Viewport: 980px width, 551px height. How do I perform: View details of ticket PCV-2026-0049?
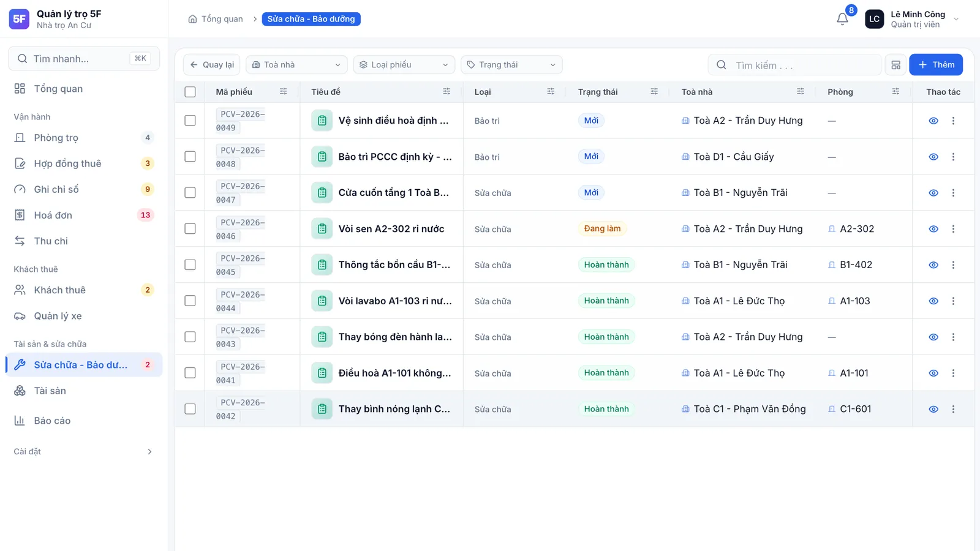[x=933, y=121]
